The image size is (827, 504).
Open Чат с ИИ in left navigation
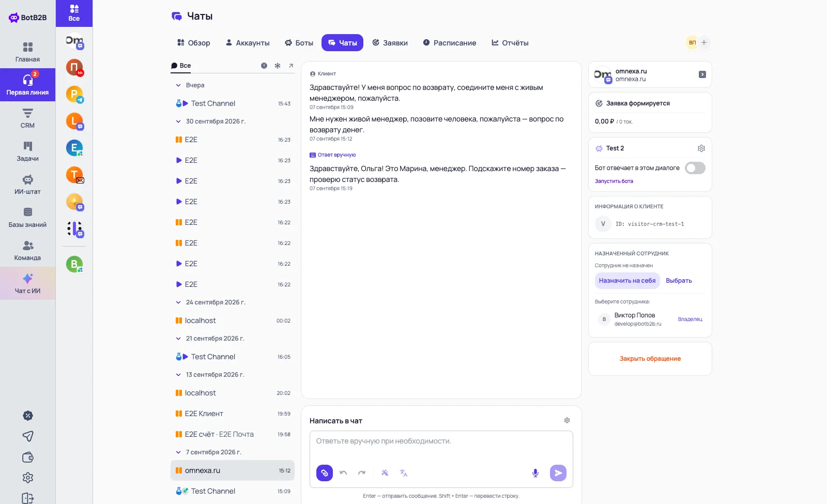28,283
